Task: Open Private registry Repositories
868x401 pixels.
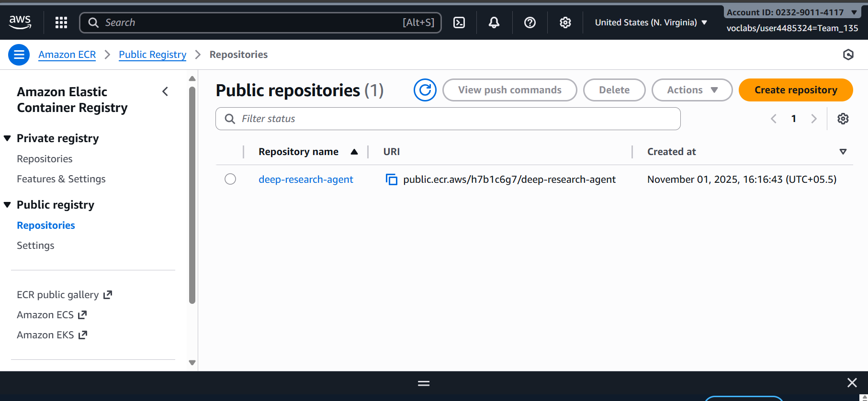Action: coord(45,159)
